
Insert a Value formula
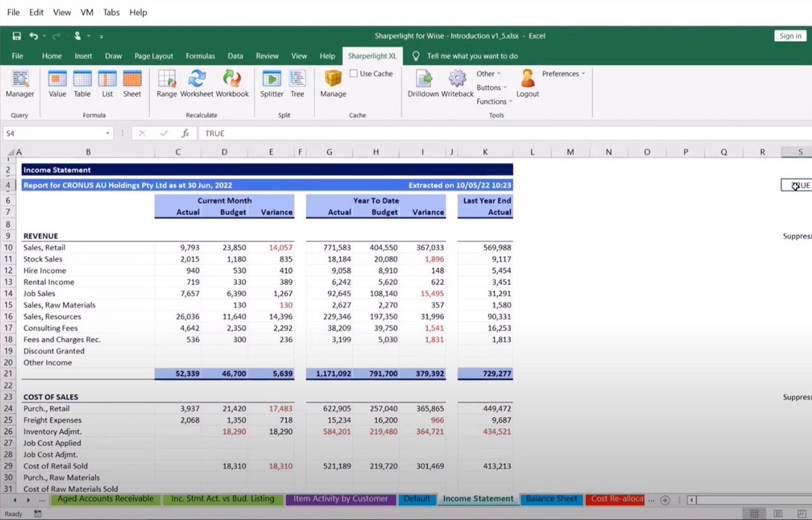point(58,84)
